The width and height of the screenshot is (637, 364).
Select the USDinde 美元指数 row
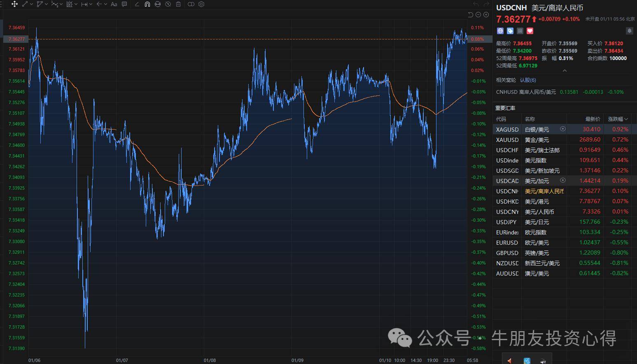pos(565,160)
